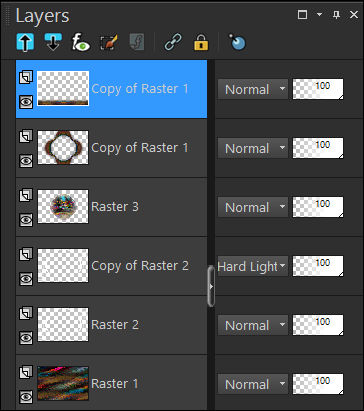Open Raster 3 Normal blend mode dropdown
The image size is (364, 411).
[x=252, y=207]
